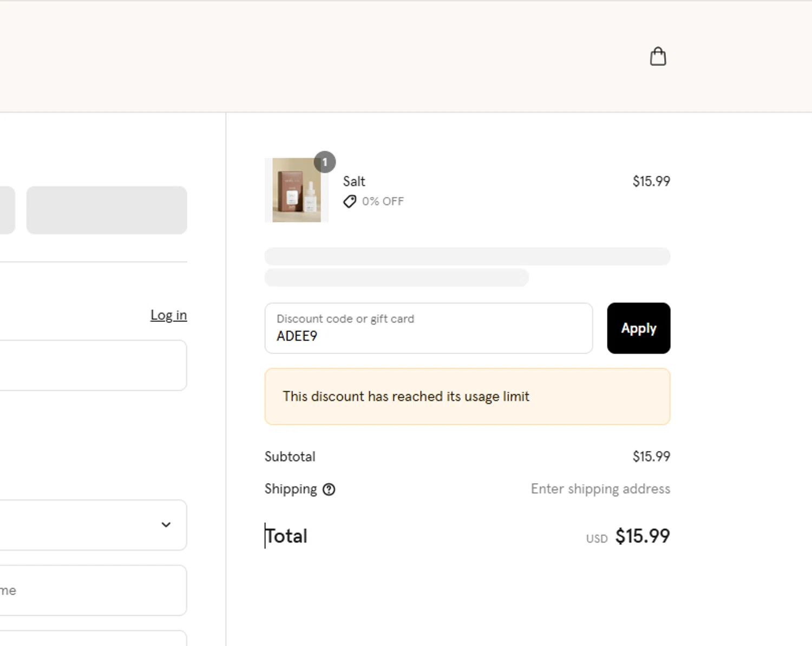Apply the discount code
This screenshot has height=646, width=812.
(638, 328)
